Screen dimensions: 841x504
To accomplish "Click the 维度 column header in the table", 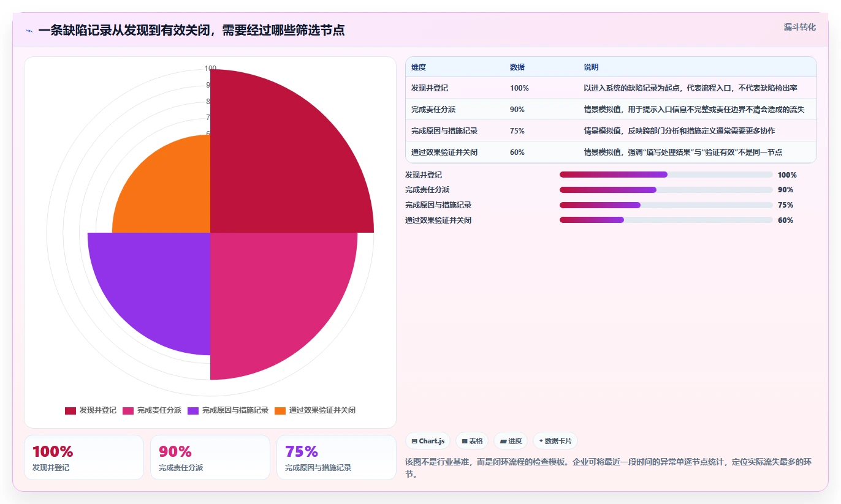I will tap(419, 67).
